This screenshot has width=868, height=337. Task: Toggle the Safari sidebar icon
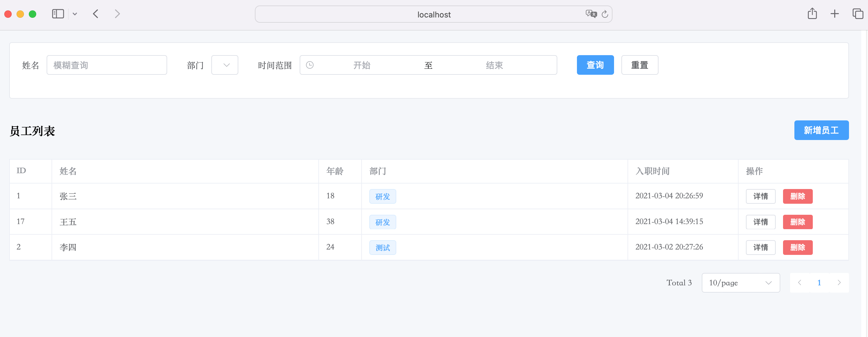pos(58,14)
